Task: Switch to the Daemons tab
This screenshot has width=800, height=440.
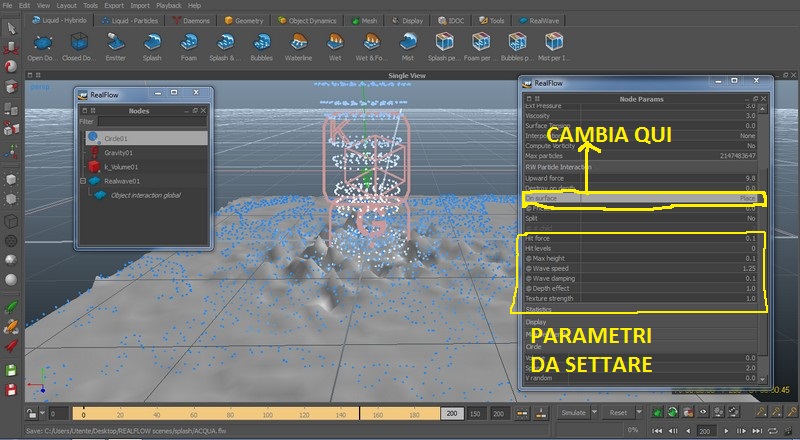Action: 191,20
